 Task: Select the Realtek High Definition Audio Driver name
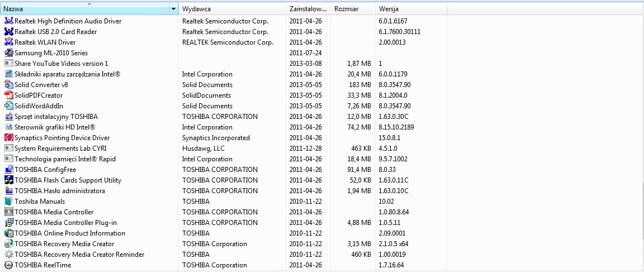click(68, 21)
